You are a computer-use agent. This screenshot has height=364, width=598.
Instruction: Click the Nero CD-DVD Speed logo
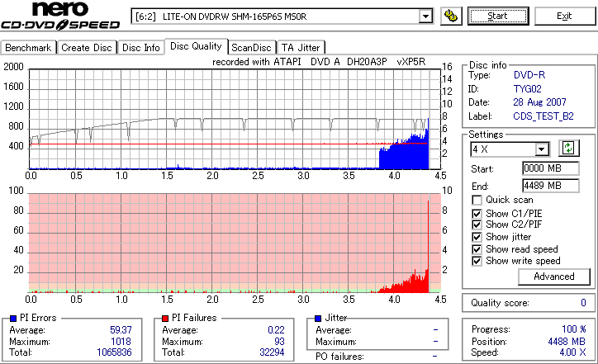tap(60, 16)
